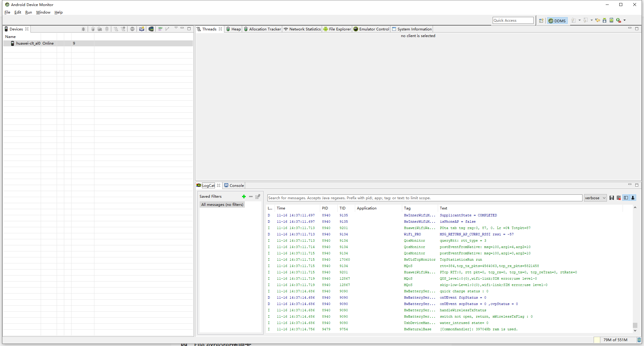Select the huawei-clt_al0 device row
Viewport: 644px width, 346px height.
click(28, 43)
